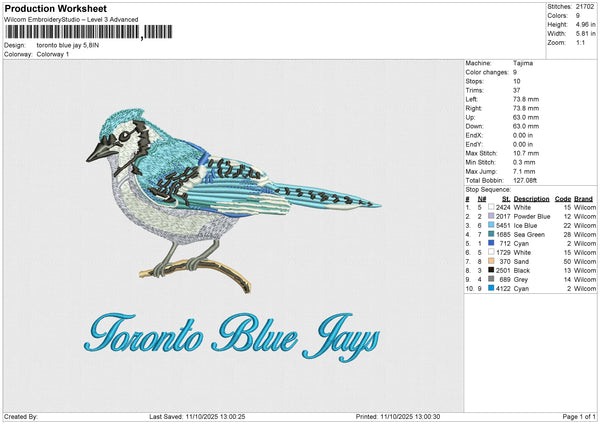Click the Stitches value 21702

pyautogui.click(x=585, y=7)
